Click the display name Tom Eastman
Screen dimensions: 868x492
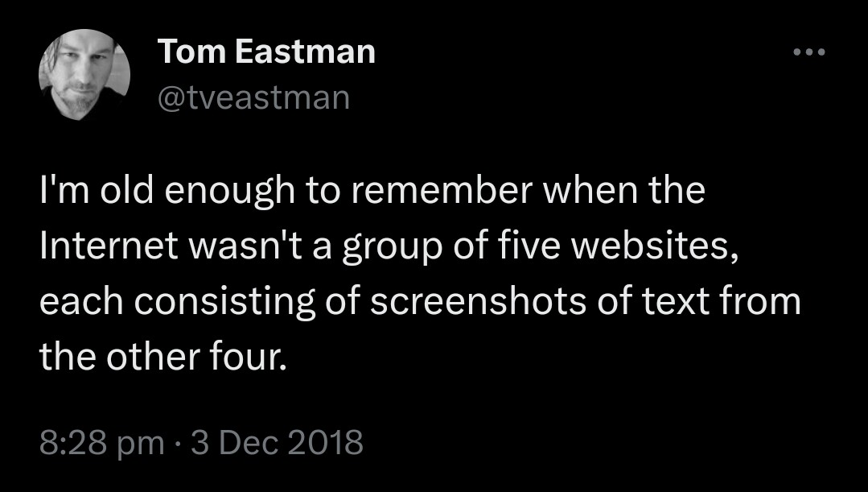pyautogui.click(x=266, y=52)
